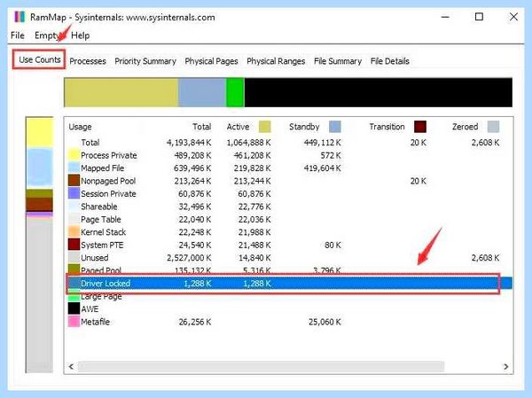Click the 2,527,000 K Unused total value
Image resolution: width=532 pixels, height=398 pixels.
click(189, 258)
